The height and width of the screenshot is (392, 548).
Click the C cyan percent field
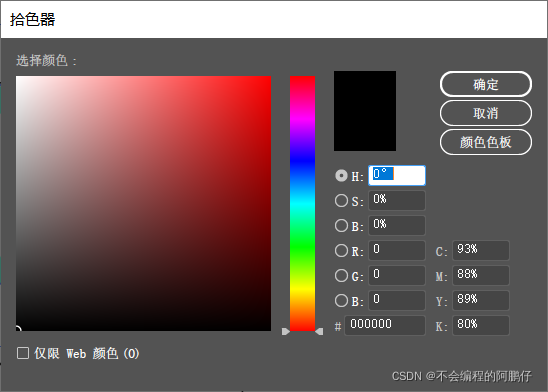481,251
